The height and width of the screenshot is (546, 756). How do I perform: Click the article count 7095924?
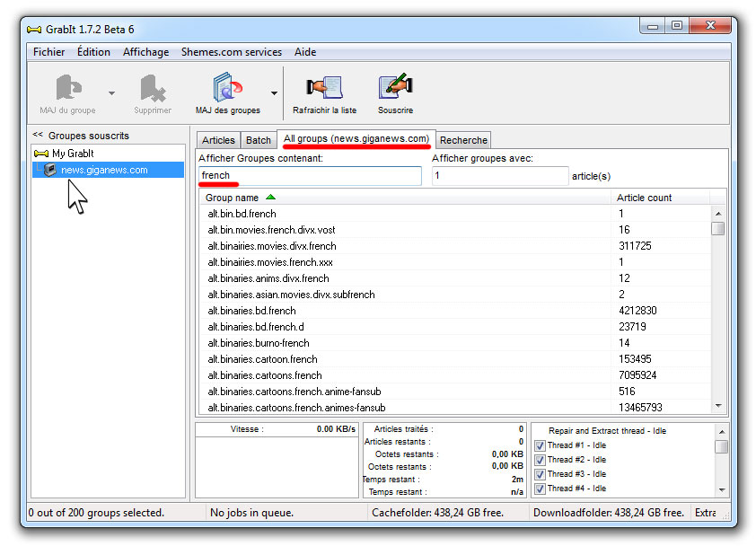[x=637, y=375]
